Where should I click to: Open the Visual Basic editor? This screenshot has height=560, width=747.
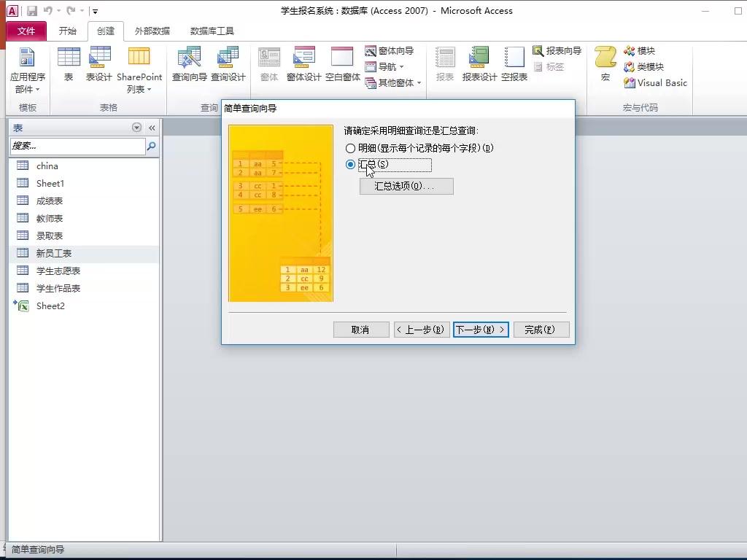point(656,83)
